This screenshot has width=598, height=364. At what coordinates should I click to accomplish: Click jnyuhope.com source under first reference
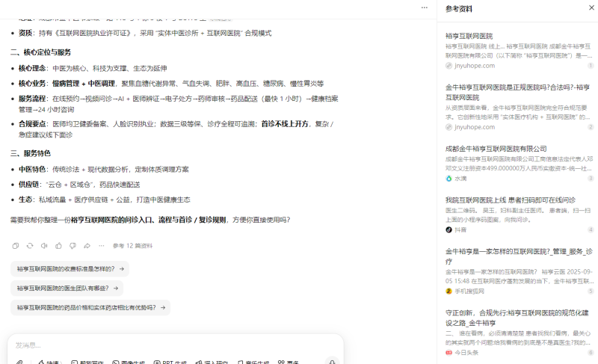475,66
